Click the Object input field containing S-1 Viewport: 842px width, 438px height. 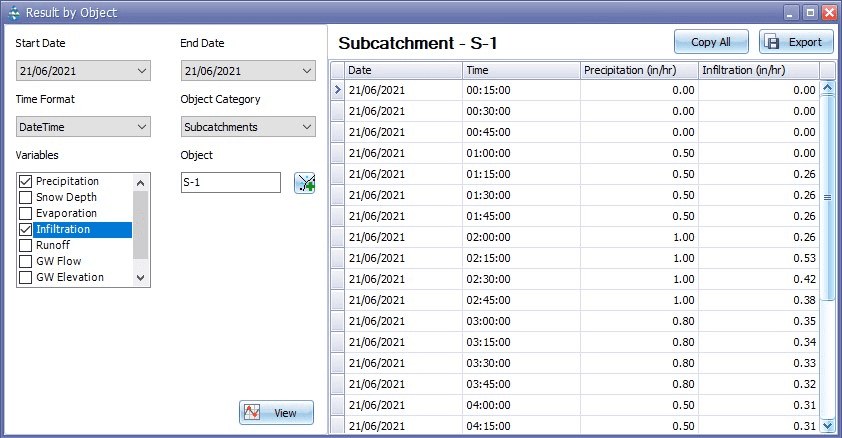pyautogui.click(x=230, y=183)
